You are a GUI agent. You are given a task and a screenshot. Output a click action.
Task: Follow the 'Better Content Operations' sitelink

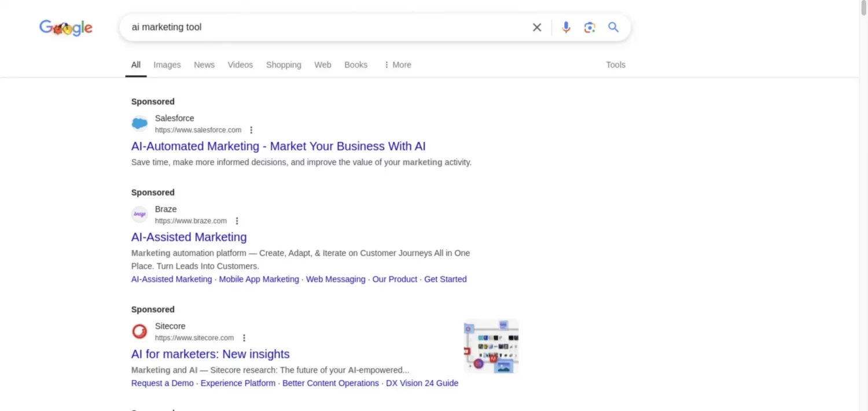331,383
